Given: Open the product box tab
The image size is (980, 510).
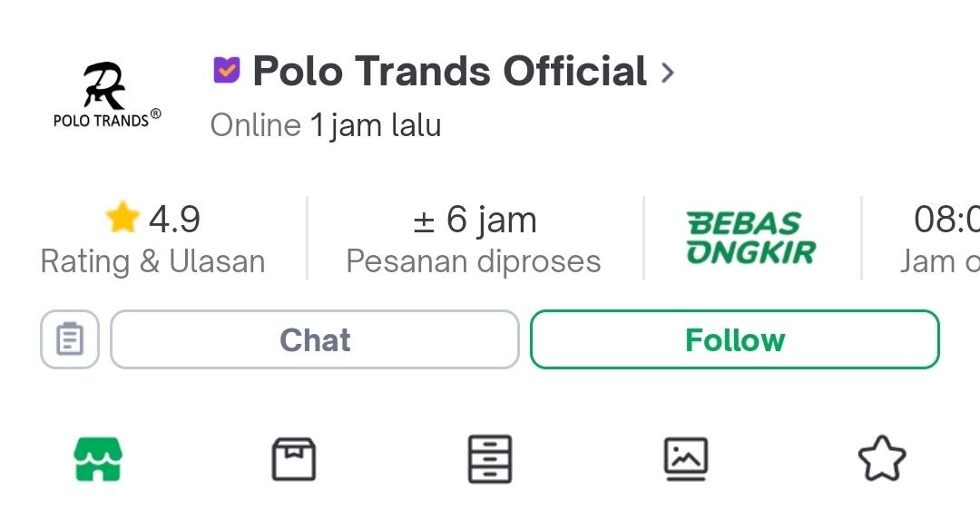Looking at the screenshot, I should tap(294, 459).
